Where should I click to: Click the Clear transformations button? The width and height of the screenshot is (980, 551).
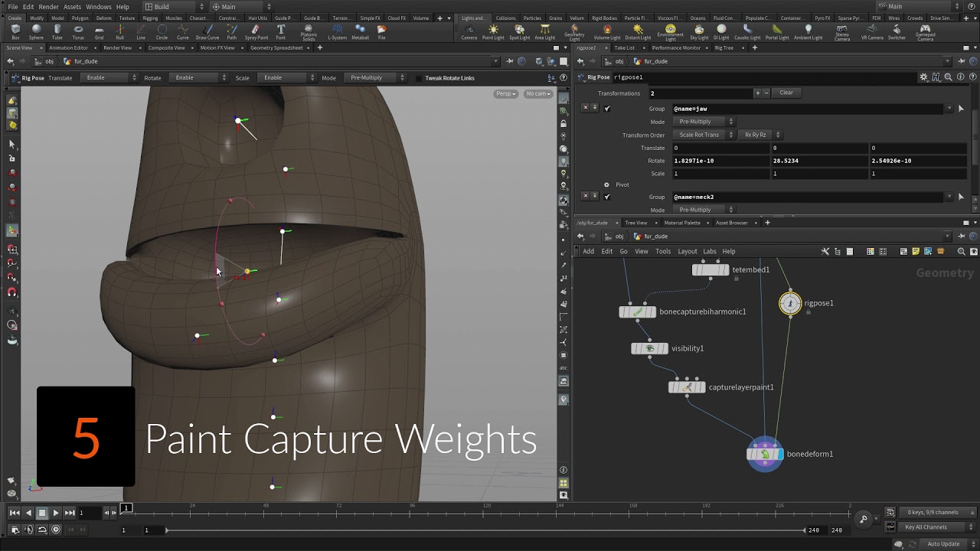786,93
